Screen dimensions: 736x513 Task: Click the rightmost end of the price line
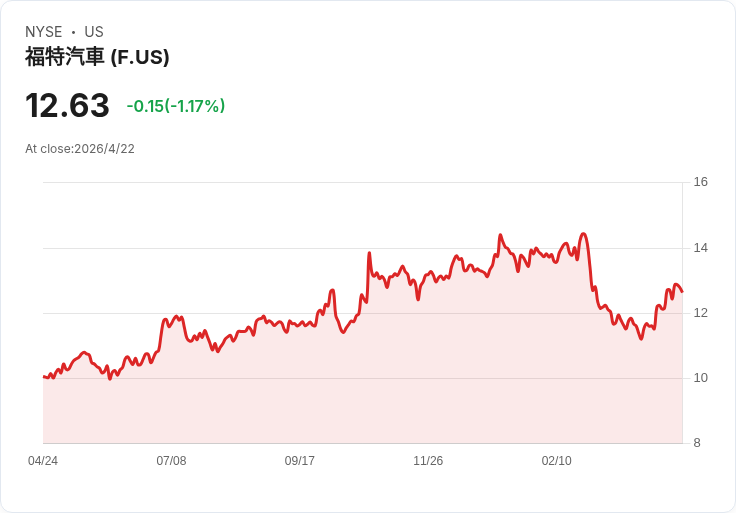click(682, 291)
